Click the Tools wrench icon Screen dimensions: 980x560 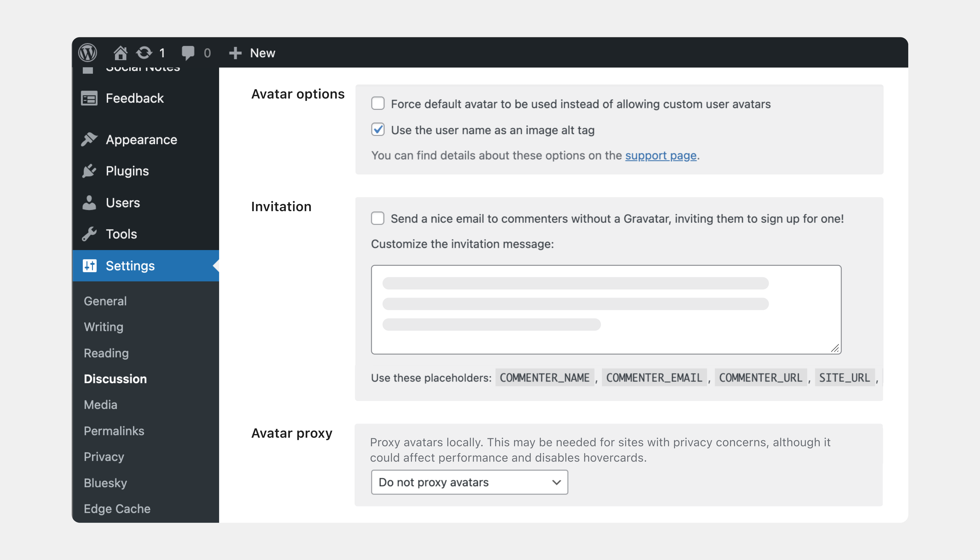[x=89, y=234]
